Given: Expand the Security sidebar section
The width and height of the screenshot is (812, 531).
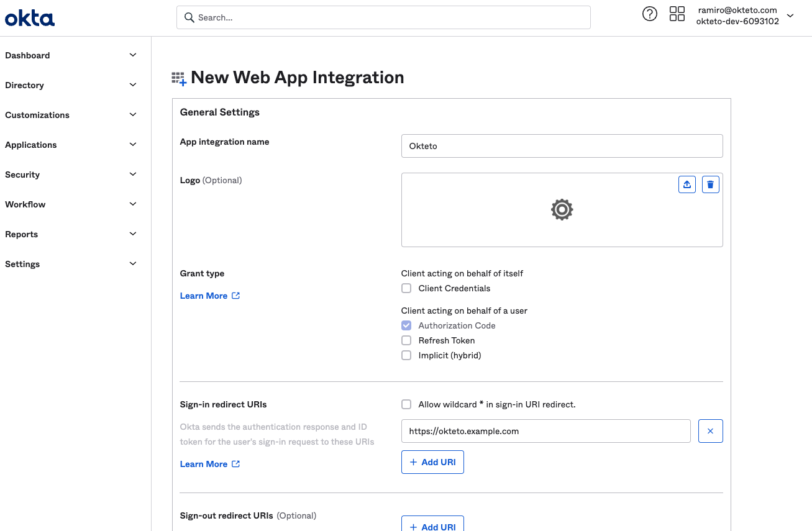Looking at the screenshot, I should (x=71, y=175).
